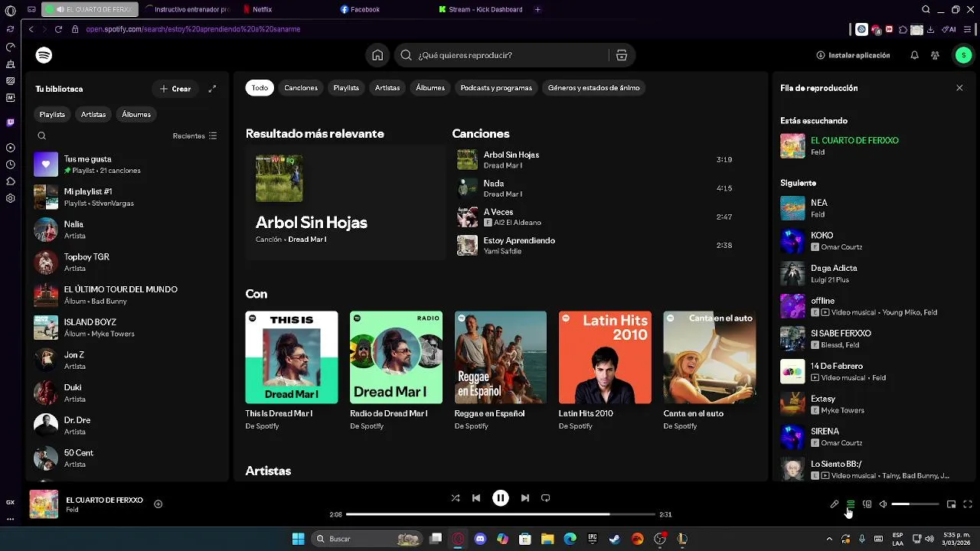
Task: Click Instalar aplicación
Action: (853, 55)
